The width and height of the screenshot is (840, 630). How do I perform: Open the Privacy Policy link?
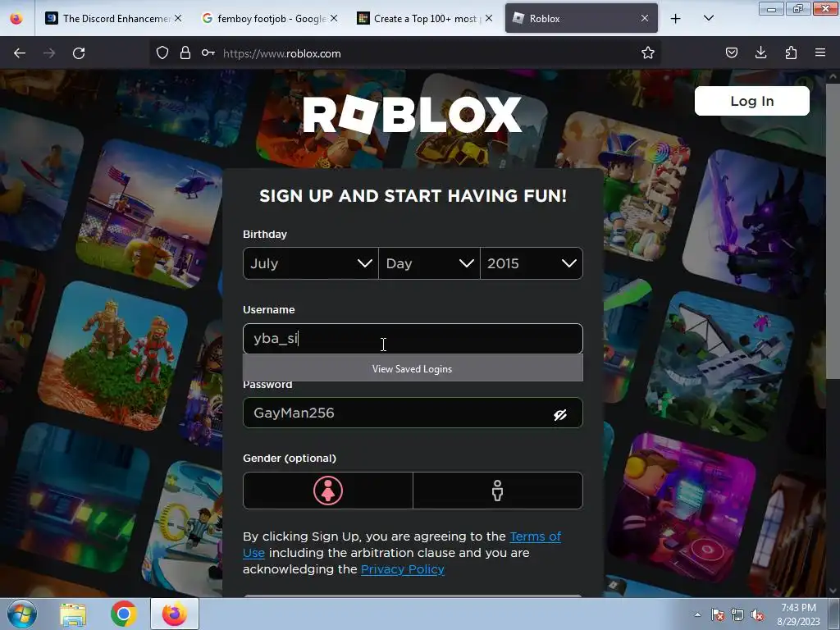click(403, 569)
